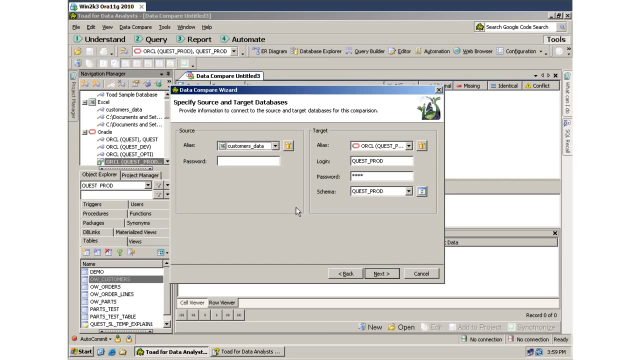Open Target Alias dropdown
Viewport: 640px width, 360px height.
click(x=409, y=146)
